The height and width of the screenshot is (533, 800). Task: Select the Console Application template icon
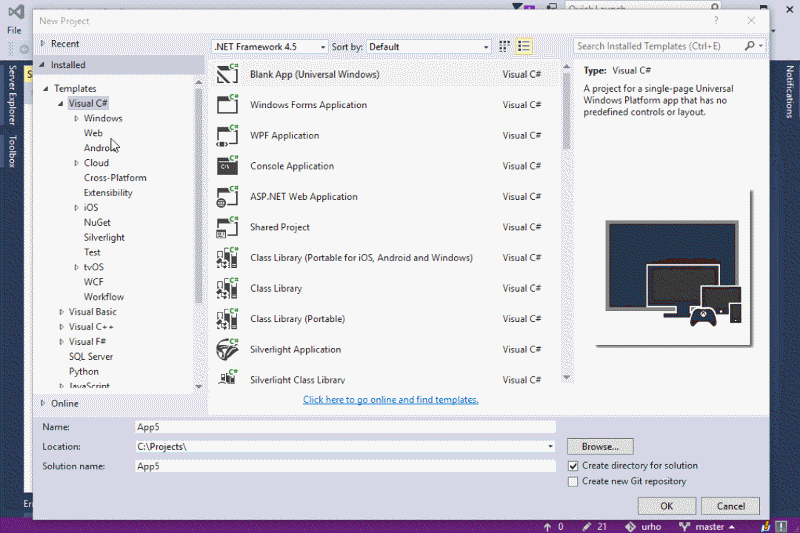pyautogui.click(x=228, y=166)
